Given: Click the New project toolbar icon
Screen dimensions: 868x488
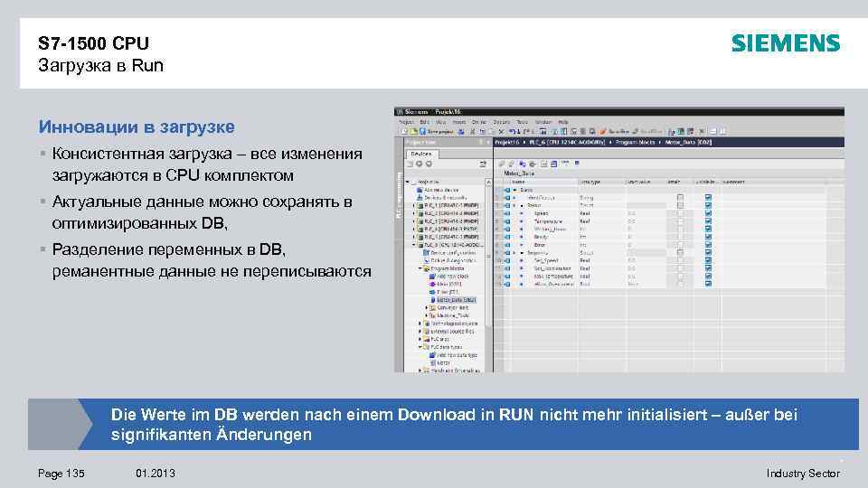Looking at the screenshot, I should 405,132.
